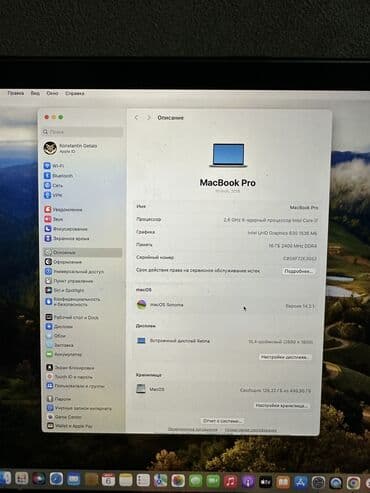Open Siri и Spotlight settings
The image size is (370, 493).
65,290
